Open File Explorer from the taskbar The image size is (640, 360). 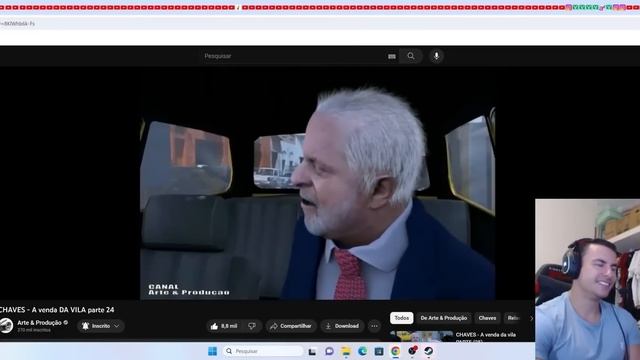pyautogui.click(x=346, y=351)
